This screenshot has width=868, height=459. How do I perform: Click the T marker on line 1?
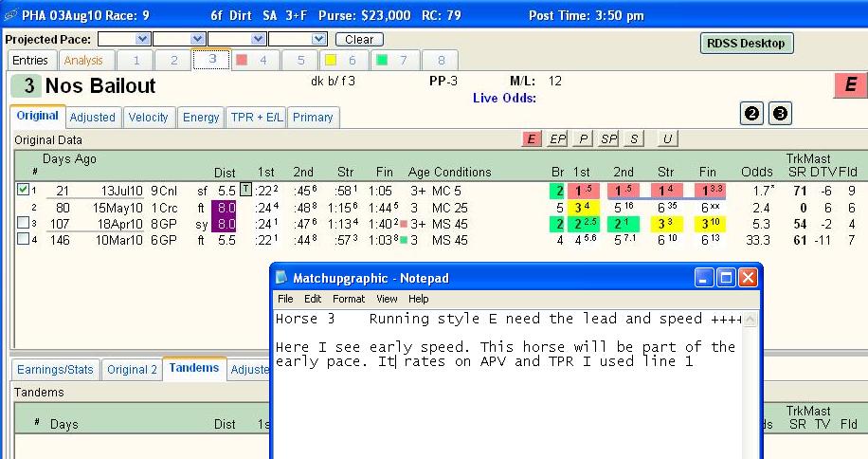(245, 190)
